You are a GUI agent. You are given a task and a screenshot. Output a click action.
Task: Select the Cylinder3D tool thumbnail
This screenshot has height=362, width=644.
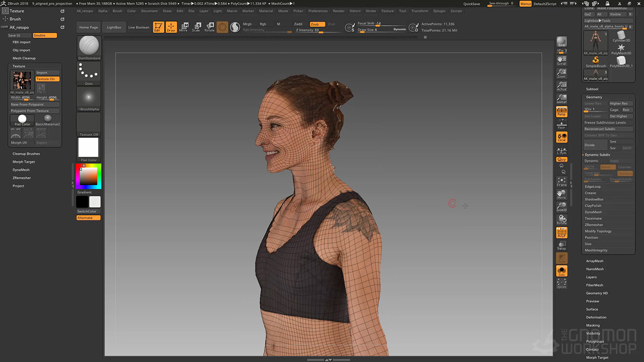click(x=621, y=37)
